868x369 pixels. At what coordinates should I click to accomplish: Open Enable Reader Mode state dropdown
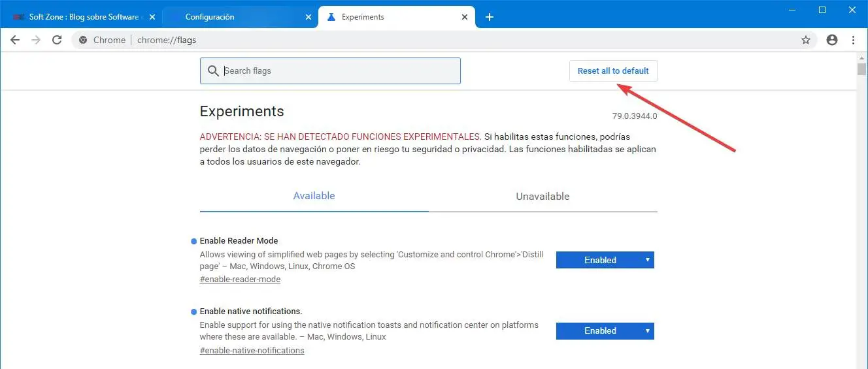point(605,260)
